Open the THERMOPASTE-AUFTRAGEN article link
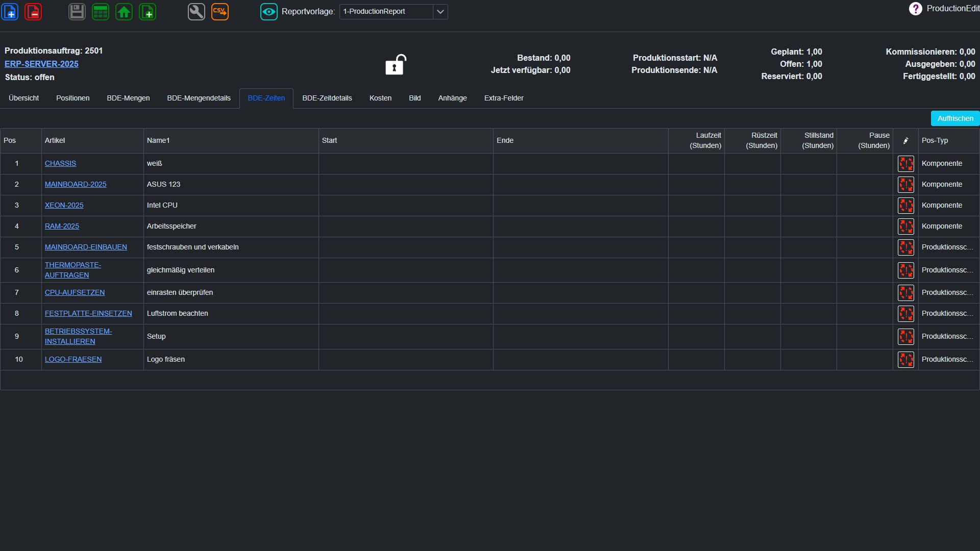This screenshot has height=551, width=980. tap(73, 270)
